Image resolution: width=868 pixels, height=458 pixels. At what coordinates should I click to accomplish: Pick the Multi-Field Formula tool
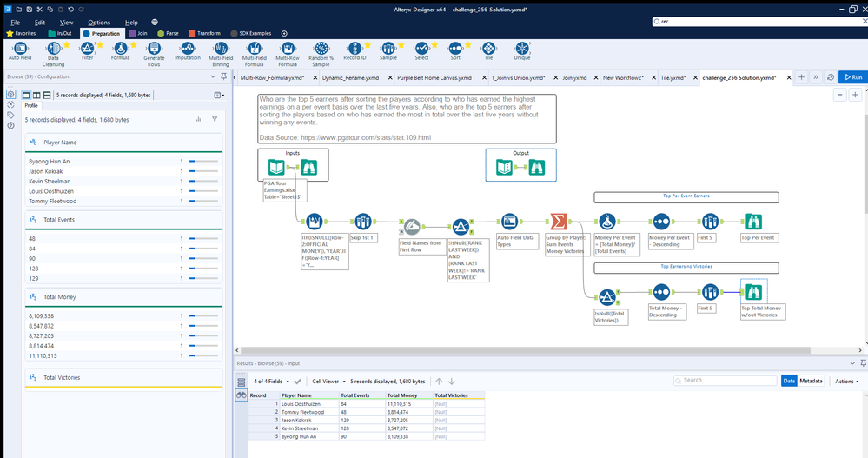(x=254, y=54)
